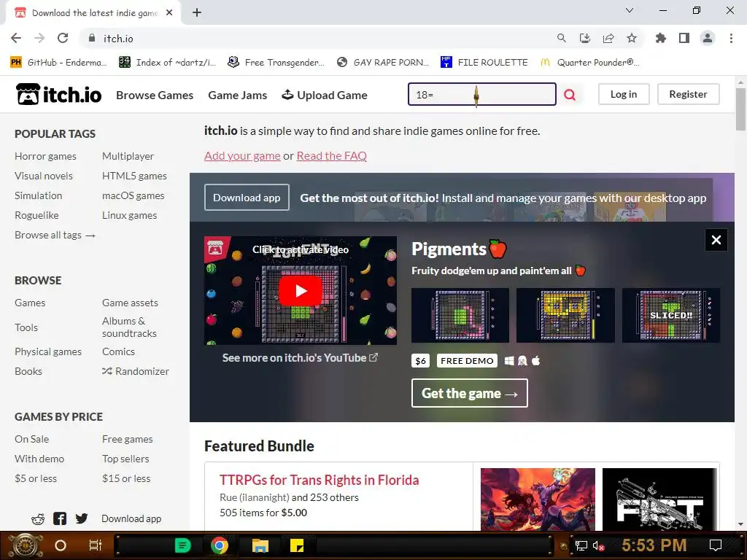Open itch.io Facebook icon link
Viewport: 747px width, 560px height.
[60, 518]
